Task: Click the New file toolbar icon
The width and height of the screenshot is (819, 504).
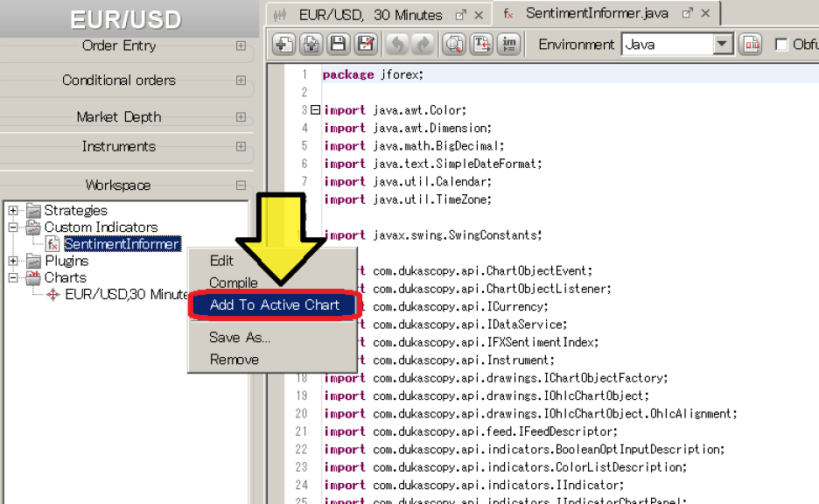Action: tap(283, 45)
